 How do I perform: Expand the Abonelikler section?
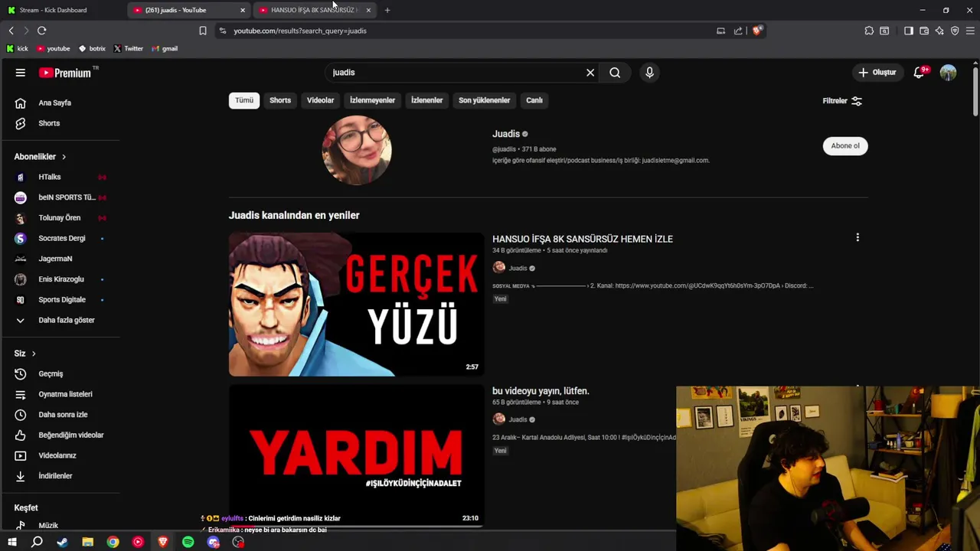[40, 156]
